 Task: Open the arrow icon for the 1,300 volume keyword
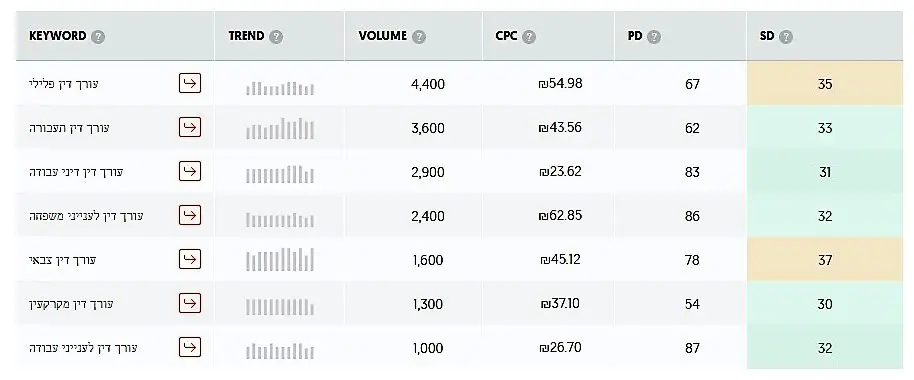click(190, 303)
